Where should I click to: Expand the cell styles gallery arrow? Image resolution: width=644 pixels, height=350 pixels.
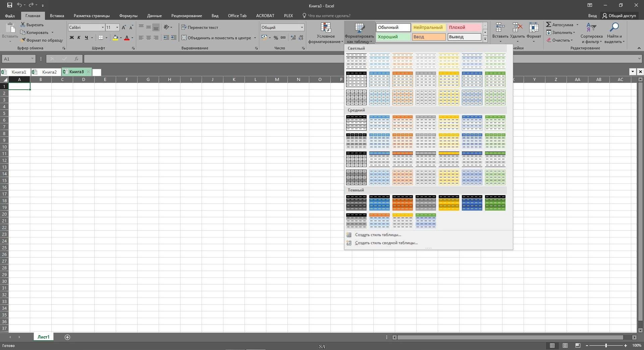[485, 39]
